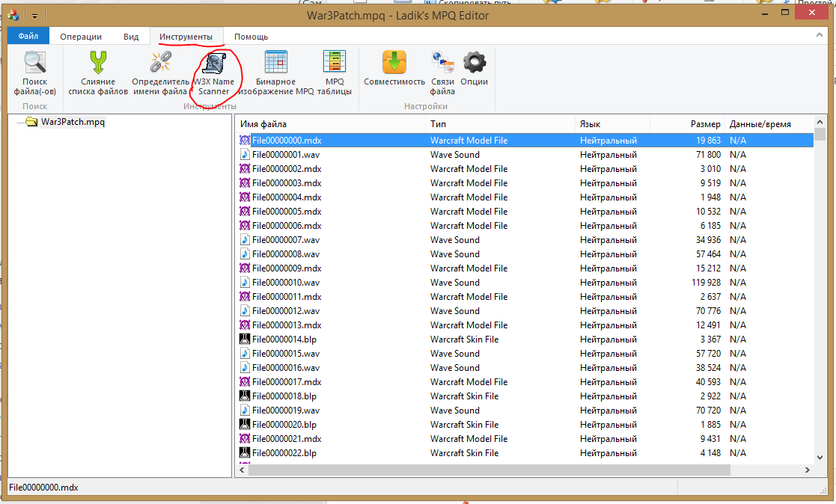Switch to the Операции ribbon tab
836x504 pixels.
click(x=81, y=36)
